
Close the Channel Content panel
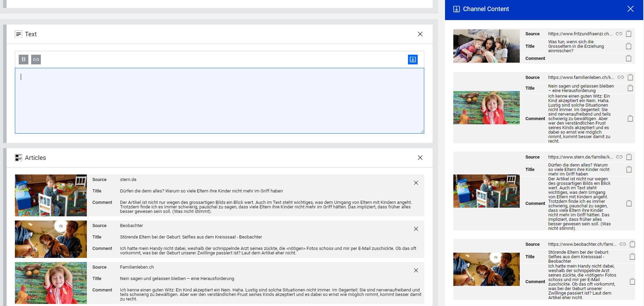[x=631, y=9]
